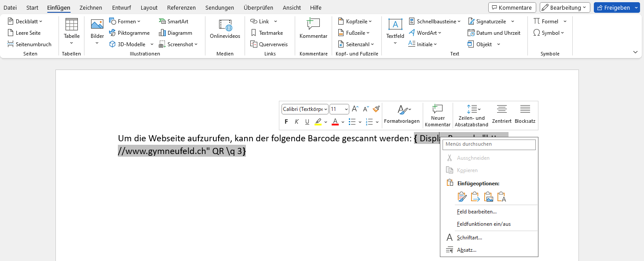Apply italic in the mini toolbar
The width and height of the screenshot is (644, 261).
(x=296, y=121)
